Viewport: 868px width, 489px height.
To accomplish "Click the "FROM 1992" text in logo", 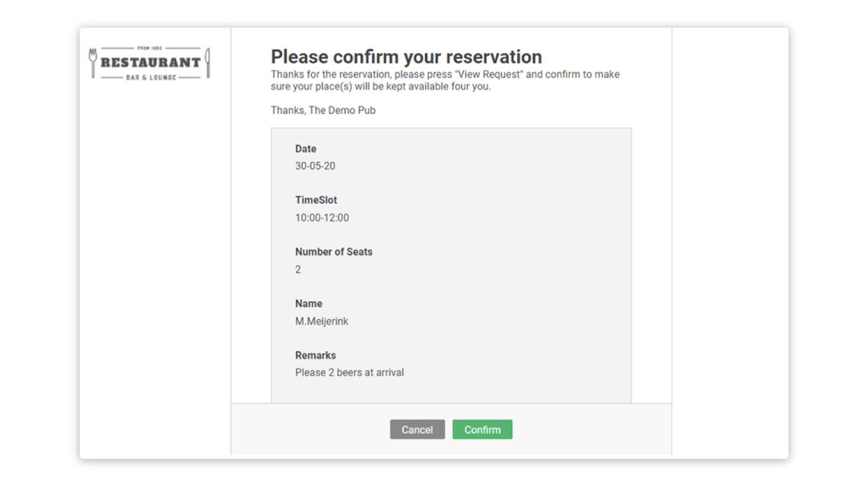I will 149,48.
